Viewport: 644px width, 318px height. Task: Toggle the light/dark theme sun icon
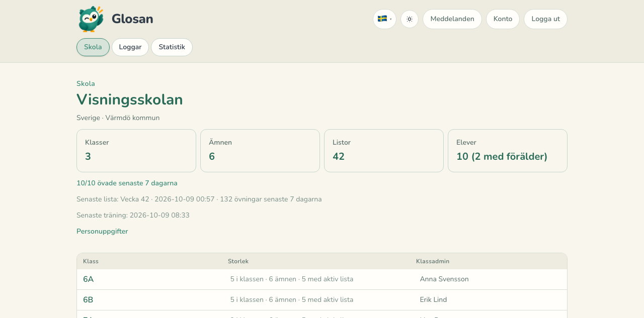410,19
